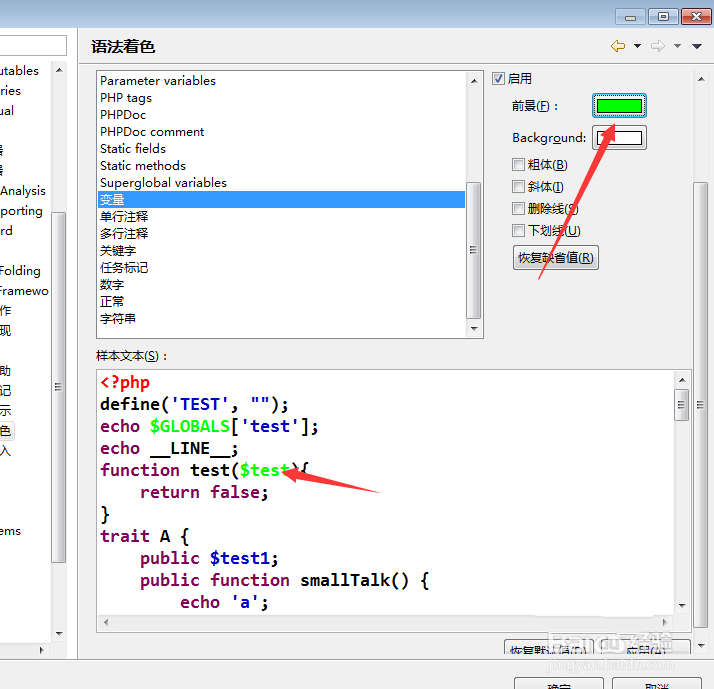
Task: Open the 'Framewo' item in the preferences tree
Action: point(24,291)
